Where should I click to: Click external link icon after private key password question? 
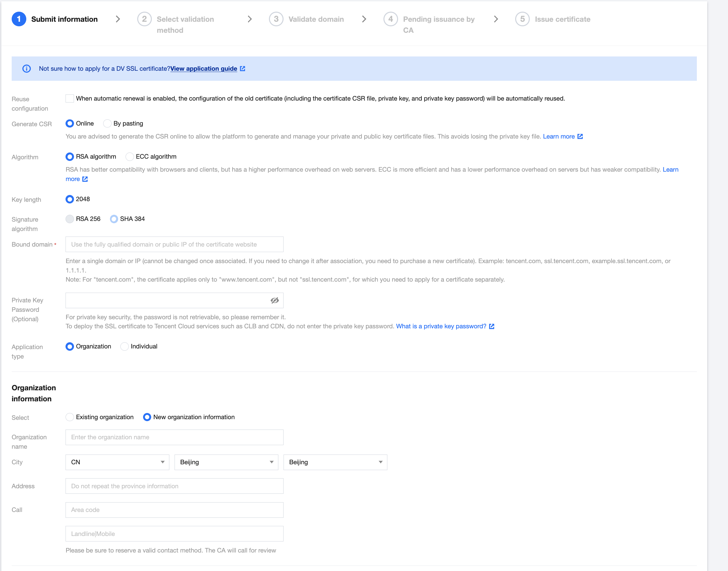coord(492,326)
